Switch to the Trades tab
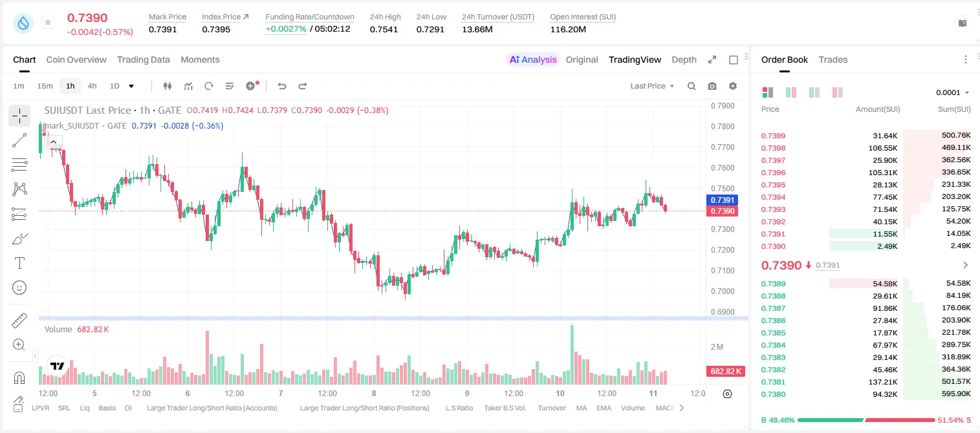Image resolution: width=980 pixels, height=433 pixels. (833, 59)
